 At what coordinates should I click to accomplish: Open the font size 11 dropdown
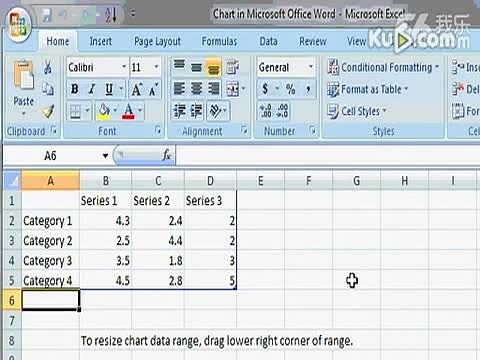[156, 67]
